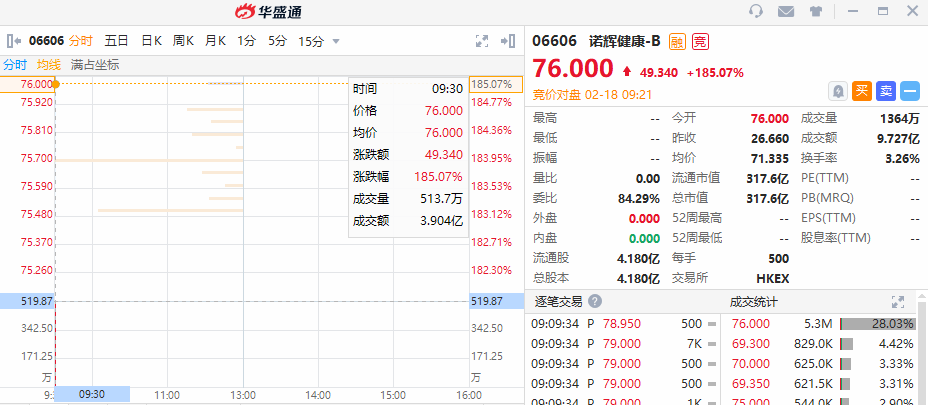Toggle 满占坐标 full-scale coordinates
Image resolution: width=928 pixels, height=405 pixels.
(x=95, y=65)
